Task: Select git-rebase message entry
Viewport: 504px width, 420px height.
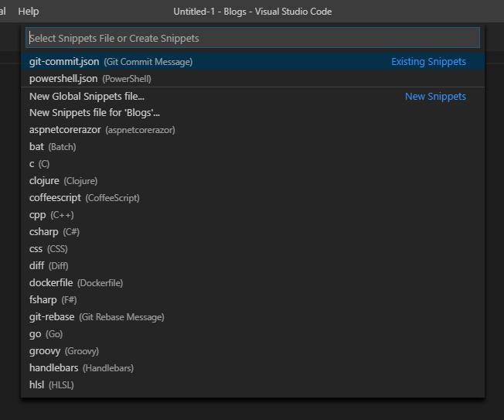Action: (x=253, y=317)
